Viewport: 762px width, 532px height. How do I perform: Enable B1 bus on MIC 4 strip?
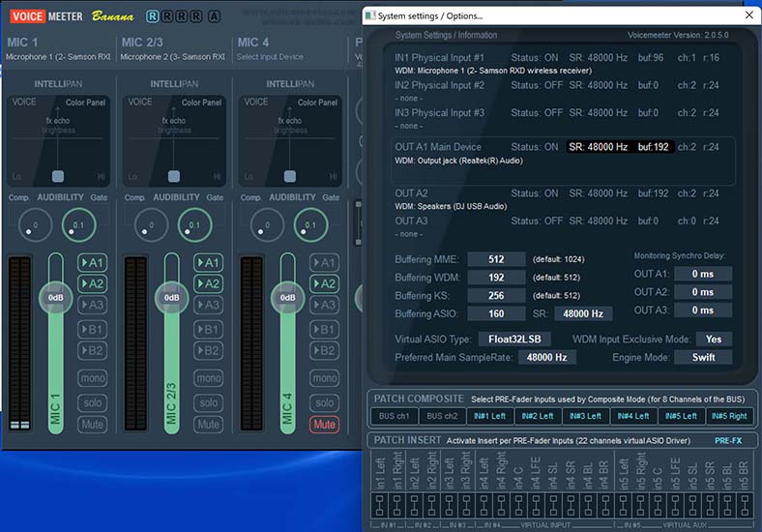pos(325,330)
